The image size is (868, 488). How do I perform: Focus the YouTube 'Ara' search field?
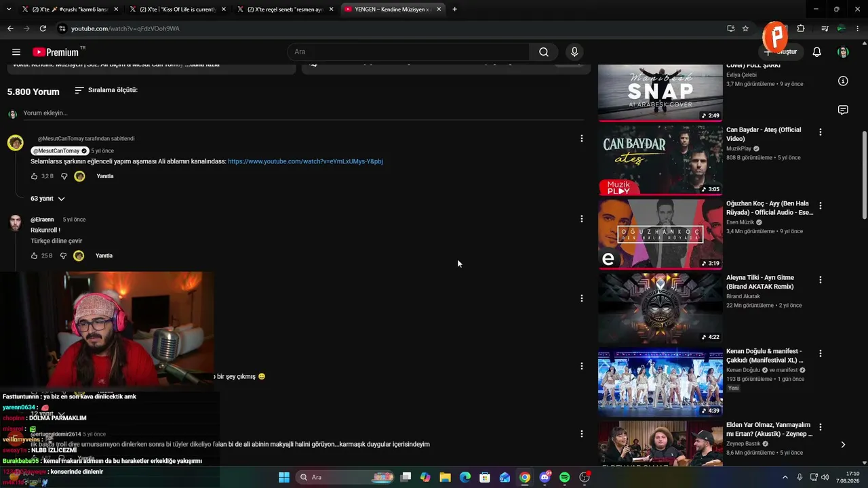(x=408, y=52)
